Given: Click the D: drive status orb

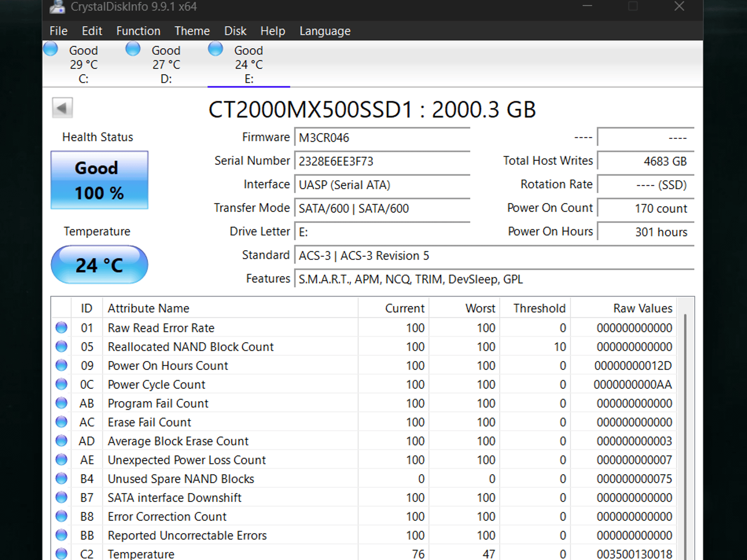Looking at the screenshot, I should click(x=133, y=49).
